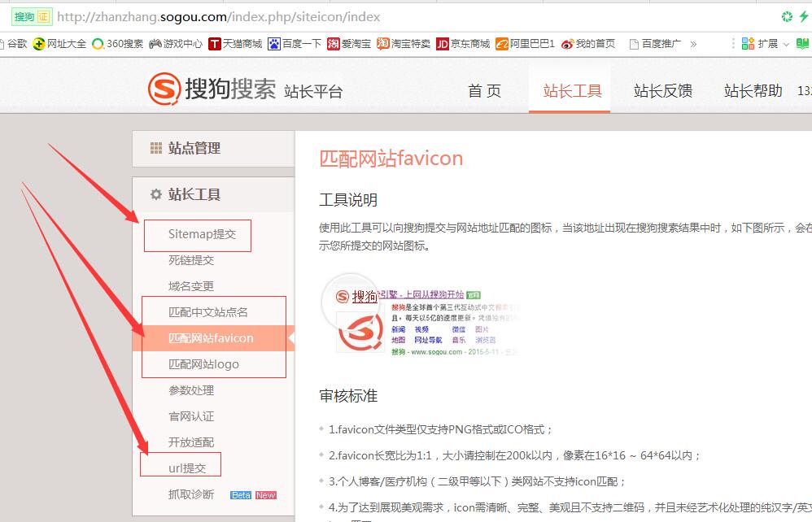Open the 百度推广 bookmark
This screenshot has height=522, width=812.
[x=655, y=44]
